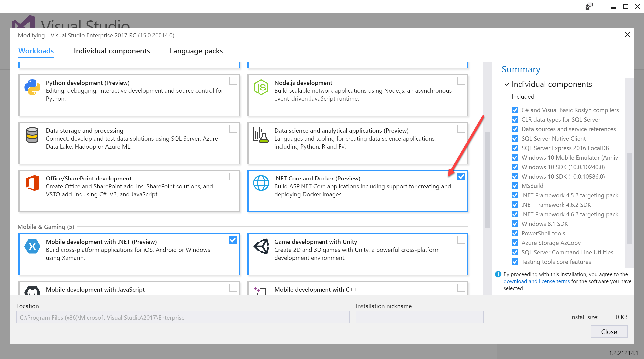
Task: Open the Individual components tab
Action: click(112, 51)
